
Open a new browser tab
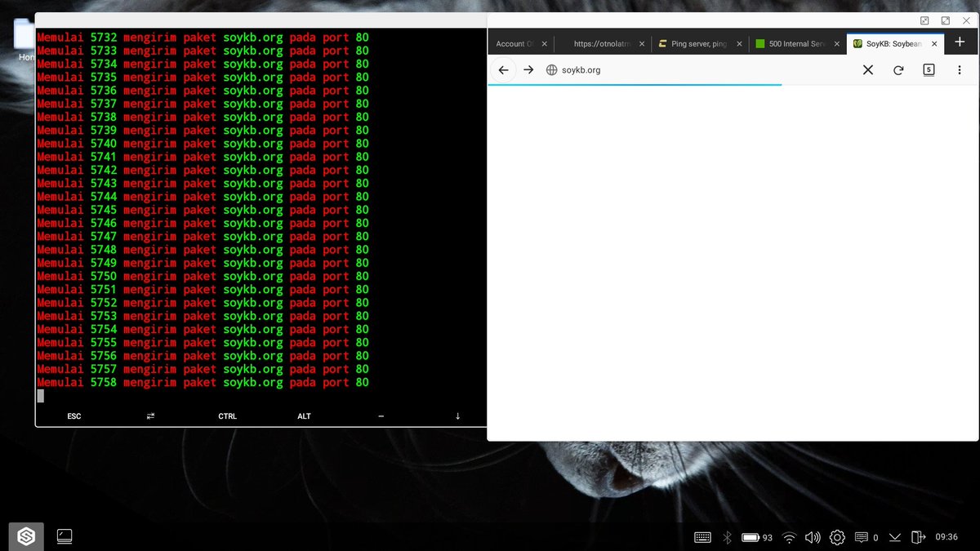point(960,43)
